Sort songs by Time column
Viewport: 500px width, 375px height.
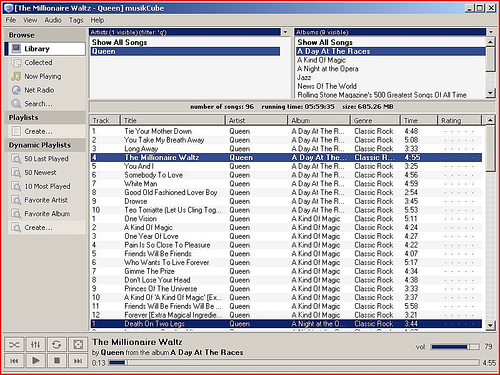point(419,120)
